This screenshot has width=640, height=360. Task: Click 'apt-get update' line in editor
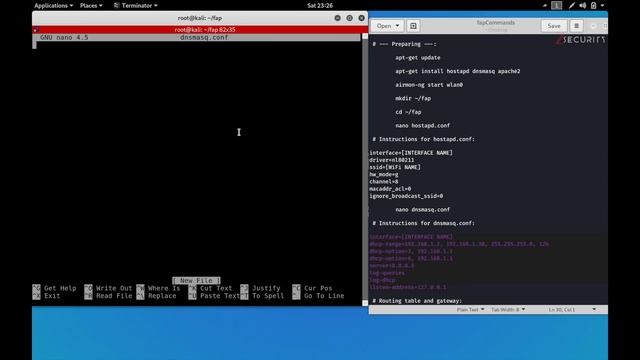[418, 58]
